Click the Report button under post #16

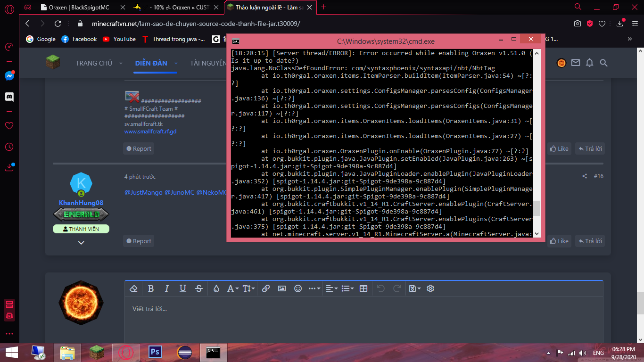click(x=139, y=241)
